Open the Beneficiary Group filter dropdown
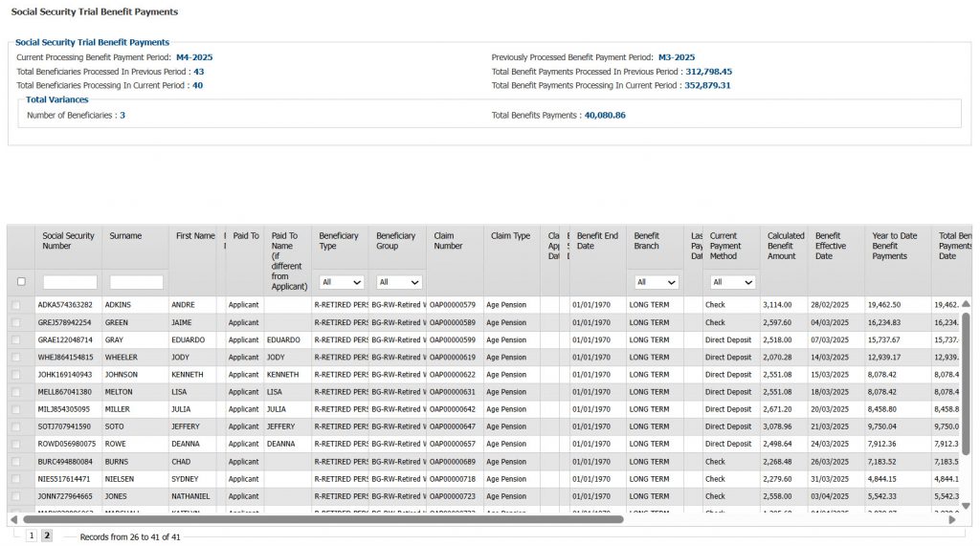This screenshot has height=546, width=980. click(x=399, y=282)
